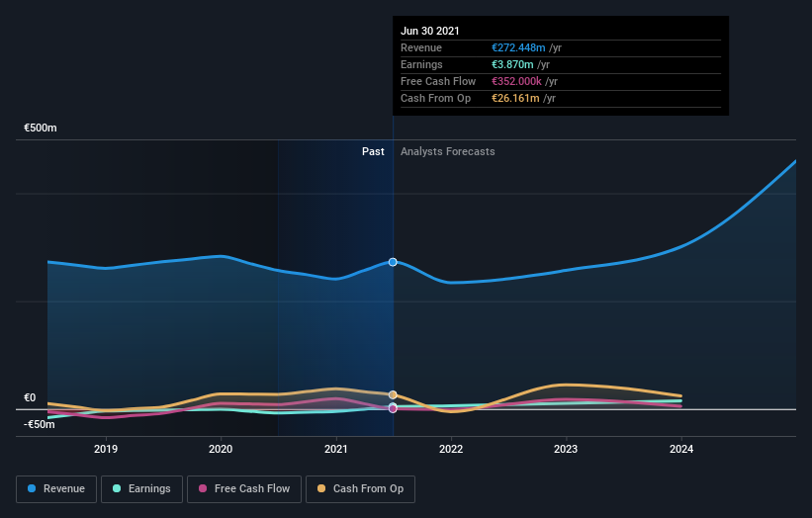Click the €272.448m revenue value in tooltip
The width and height of the screenshot is (812, 518).
(518, 47)
